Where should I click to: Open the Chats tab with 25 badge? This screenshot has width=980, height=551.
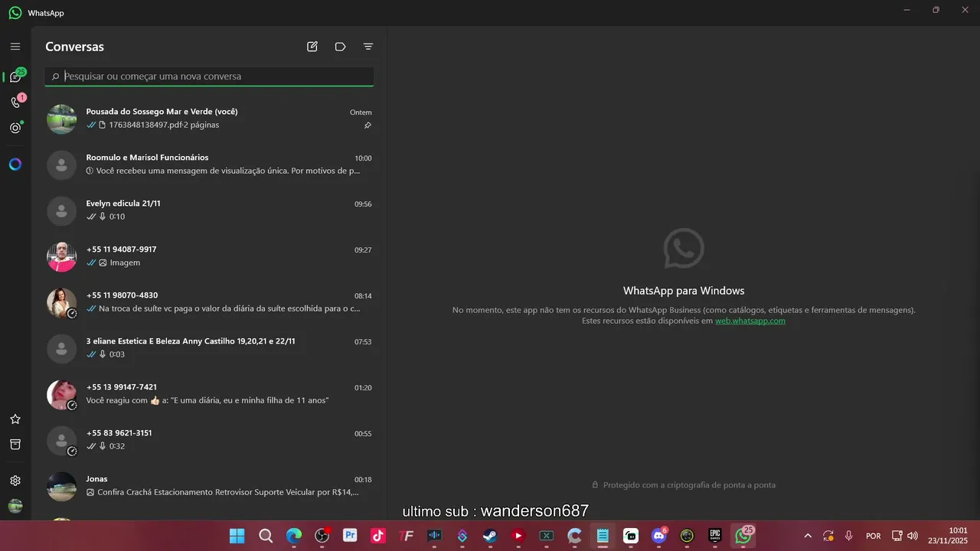[16, 77]
